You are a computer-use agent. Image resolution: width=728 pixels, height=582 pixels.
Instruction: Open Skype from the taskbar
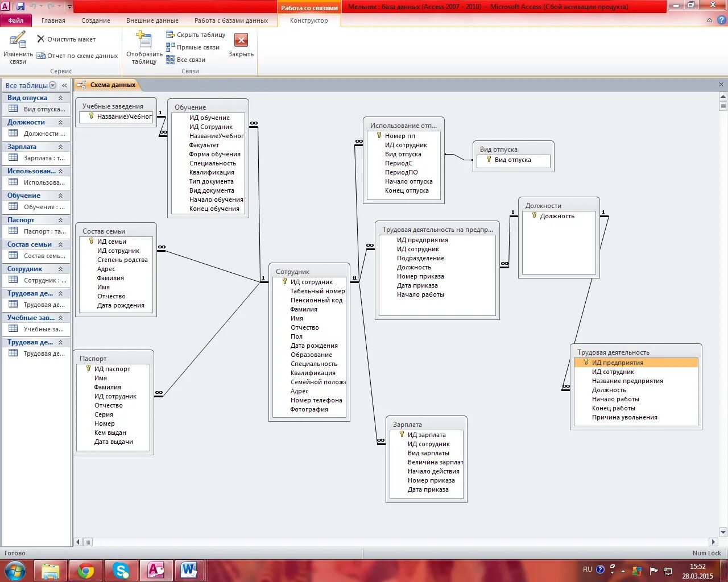[121, 570]
